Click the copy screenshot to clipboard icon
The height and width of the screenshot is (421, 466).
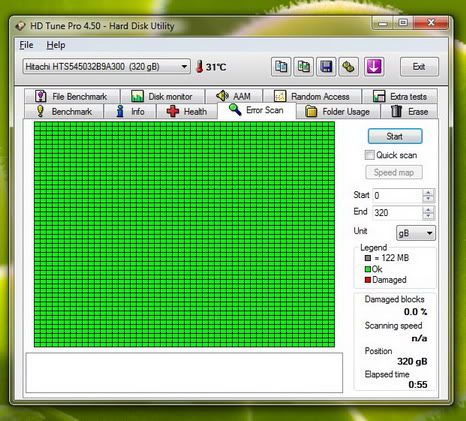[304, 67]
